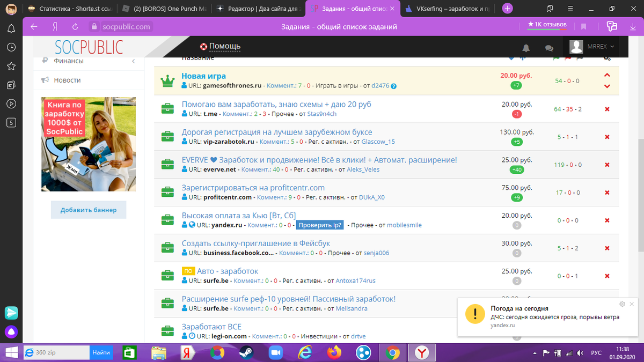Click crown icon of Новая игра task
Viewport: 644px width, 362px height.
pyautogui.click(x=168, y=81)
